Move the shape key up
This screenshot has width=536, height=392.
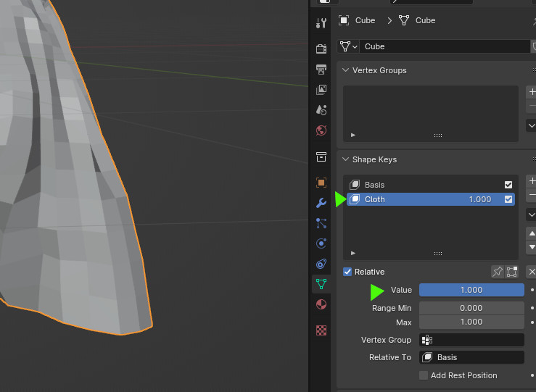pos(532,233)
